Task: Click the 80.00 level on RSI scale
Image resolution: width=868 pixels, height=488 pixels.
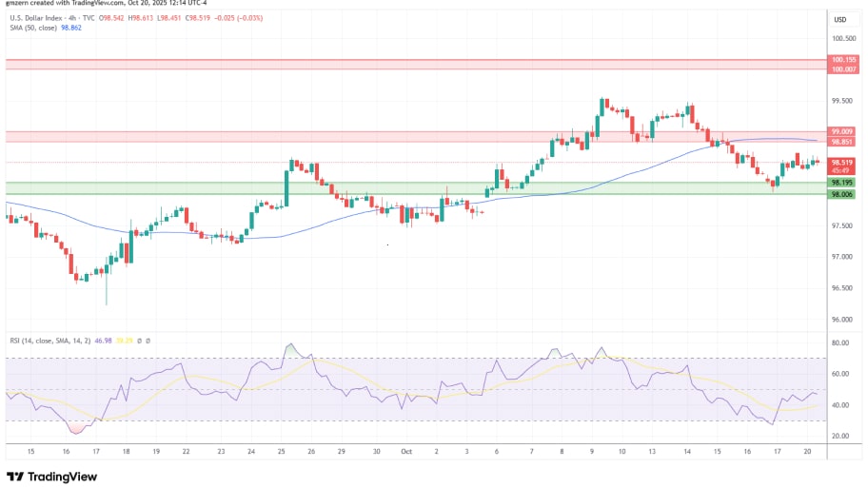Action: coord(840,342)
